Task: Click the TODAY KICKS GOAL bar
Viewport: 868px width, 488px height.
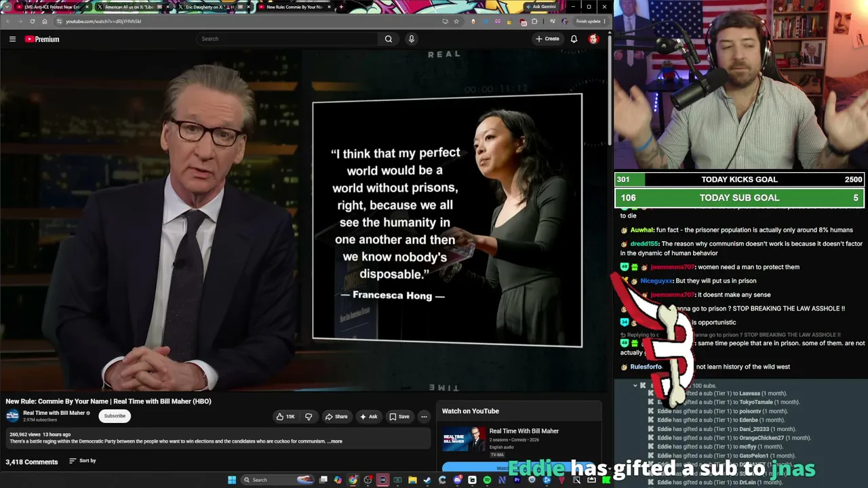Action: click(740, 180)
